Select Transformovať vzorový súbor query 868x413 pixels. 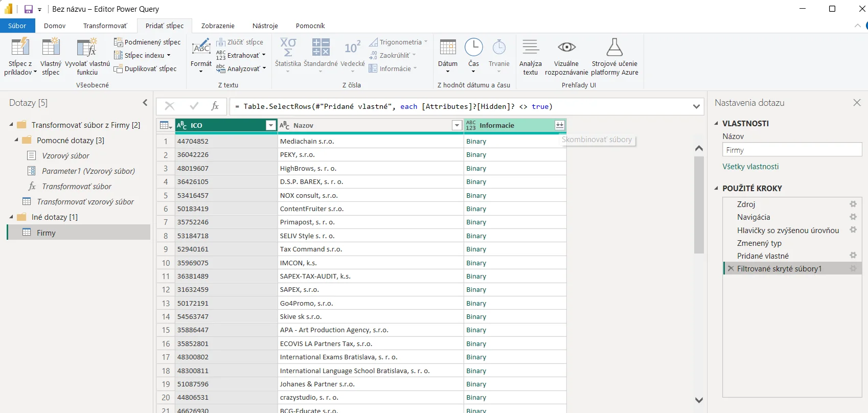point(85,201)
